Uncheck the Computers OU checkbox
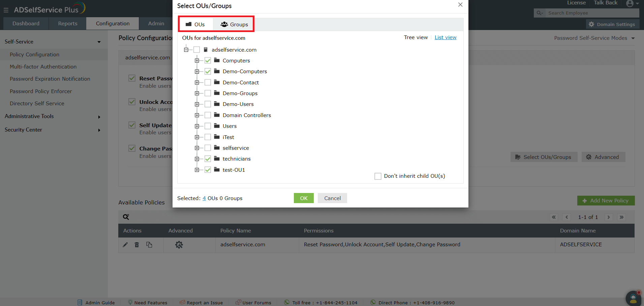This screenshot has width=644, height=306. tap(208, 61)
